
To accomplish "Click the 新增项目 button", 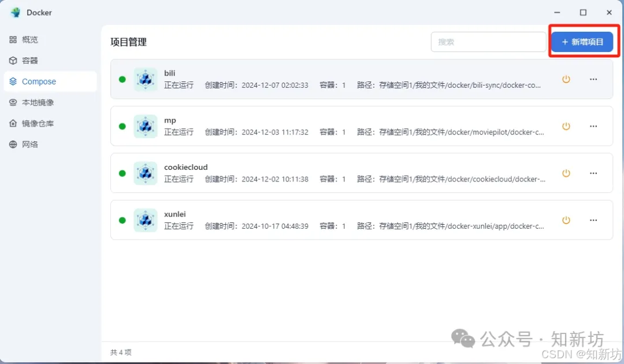I will point(582,42).
